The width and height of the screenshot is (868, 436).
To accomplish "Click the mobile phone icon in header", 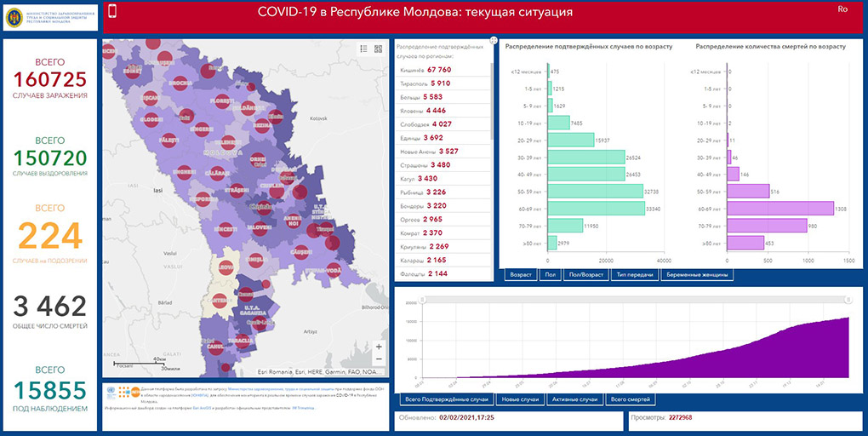I will point(111,11).
